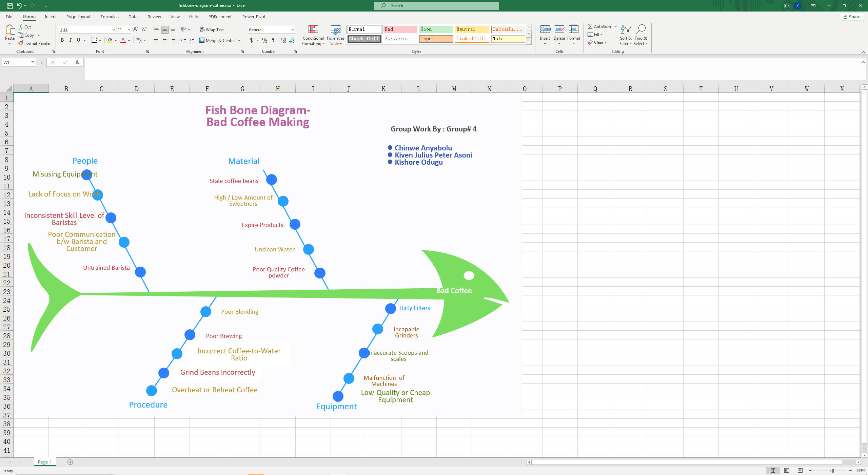Click the percent style icon
Viewport: 868px width, 475px height.
click(x=264, y=40)
